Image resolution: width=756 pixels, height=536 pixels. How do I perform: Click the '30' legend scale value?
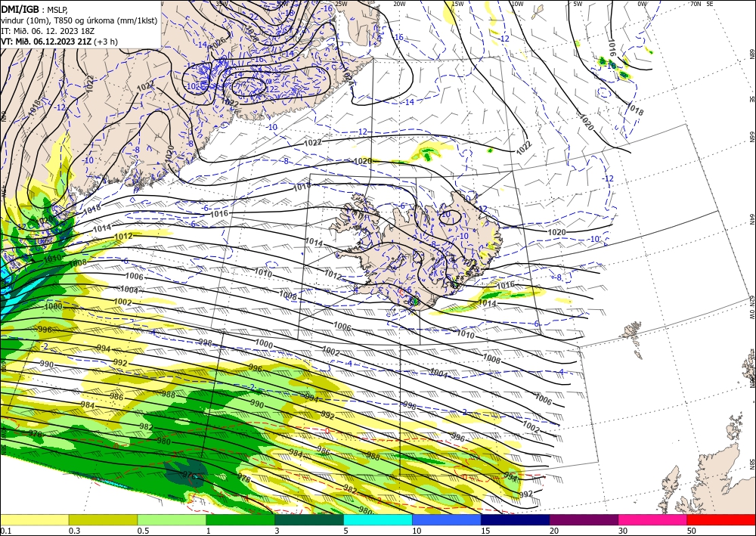click(x=623, y=531)
